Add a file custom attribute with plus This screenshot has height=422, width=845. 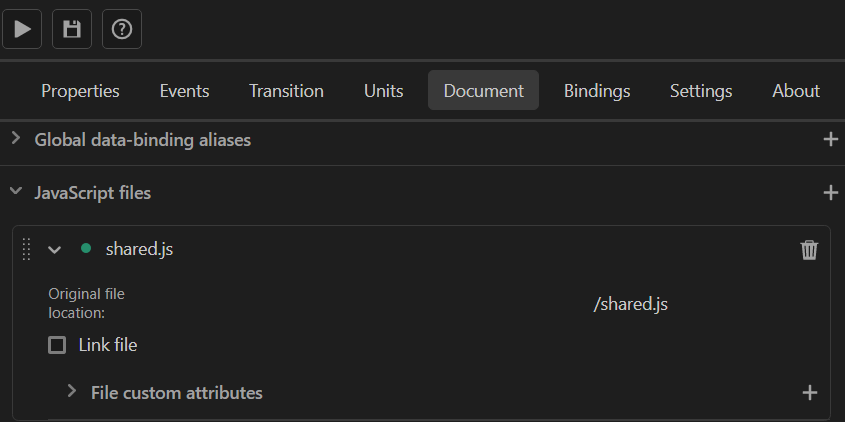(x=810, y=393)
